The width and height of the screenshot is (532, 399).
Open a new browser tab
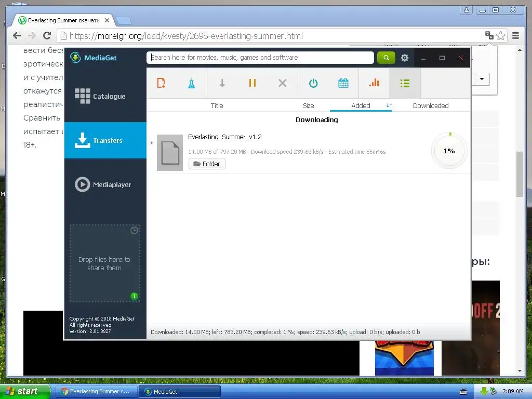[124, 21]
